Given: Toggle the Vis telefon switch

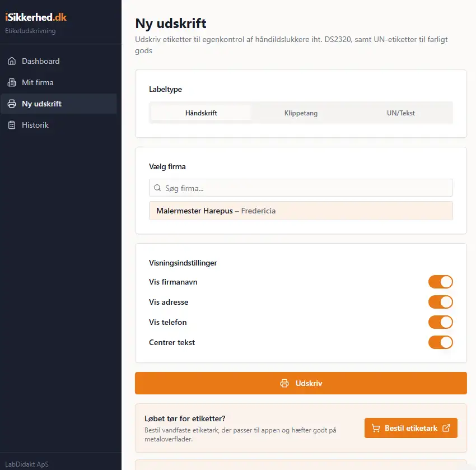Looking at the screenshot, I should click(x=440, y=322).
